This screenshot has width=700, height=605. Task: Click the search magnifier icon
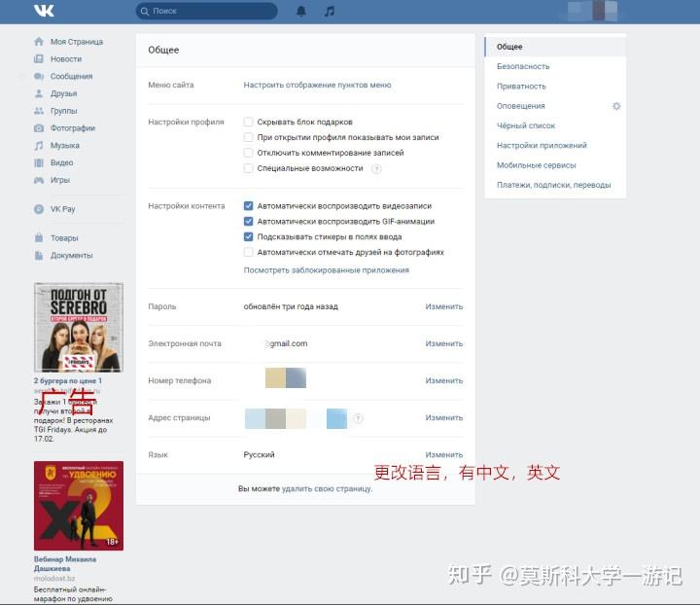(x=145, y=11)
